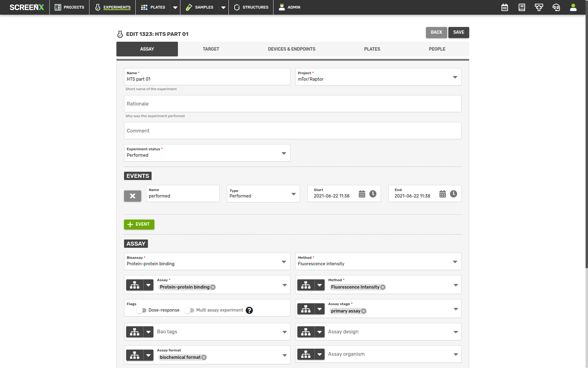Expand the event Type dropdown
The height and width of the screenshot is (368, 588).
[293, 194]
